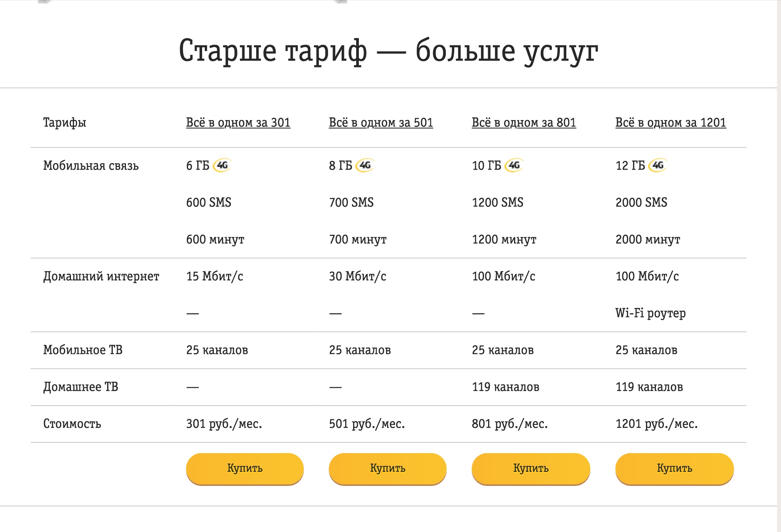The width and height of the screenshot is (781, 532).
Task: Click the 4G icon next to 12 ГБ
Action: tap(658, 165)
